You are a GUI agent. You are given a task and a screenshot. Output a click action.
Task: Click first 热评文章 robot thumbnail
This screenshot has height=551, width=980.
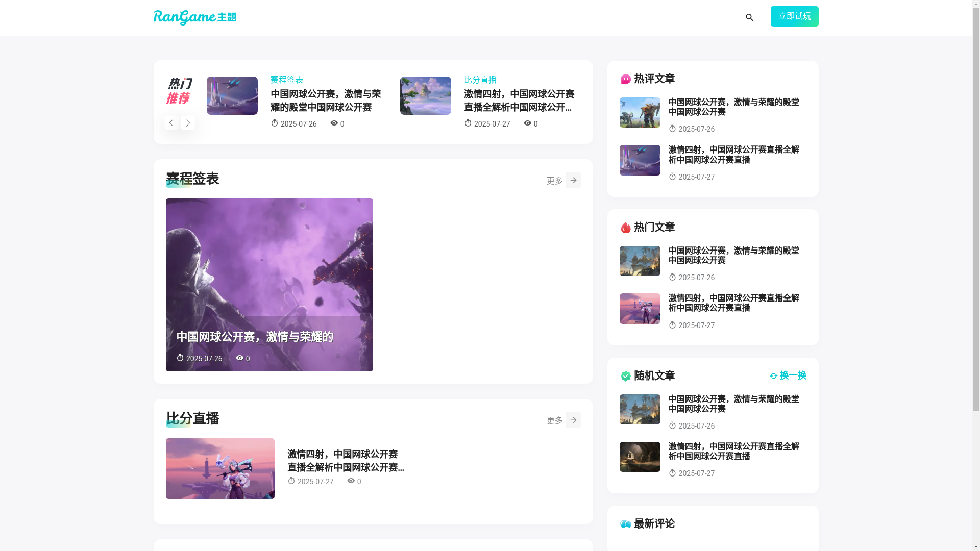click(x=640, y=112)
